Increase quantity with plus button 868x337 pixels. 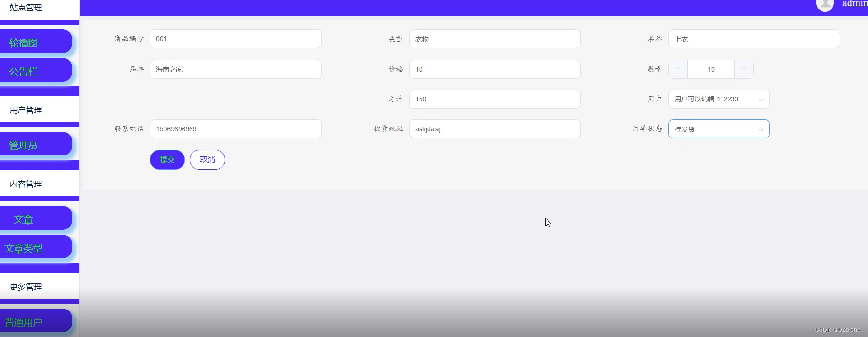click(x=744, y=69)
